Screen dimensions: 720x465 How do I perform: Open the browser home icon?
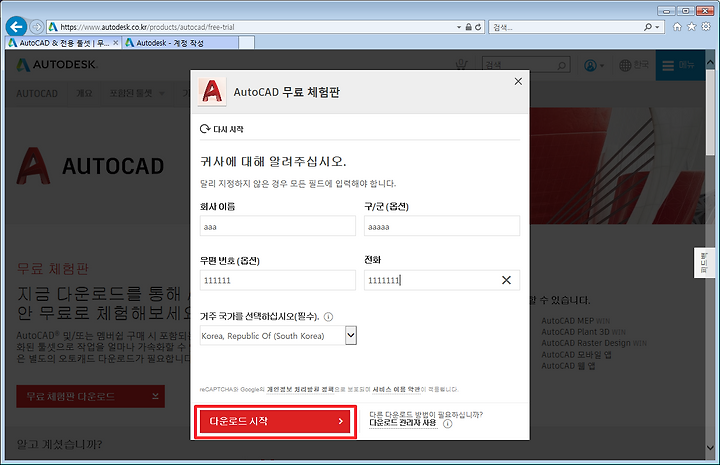[x=677, y=27]
